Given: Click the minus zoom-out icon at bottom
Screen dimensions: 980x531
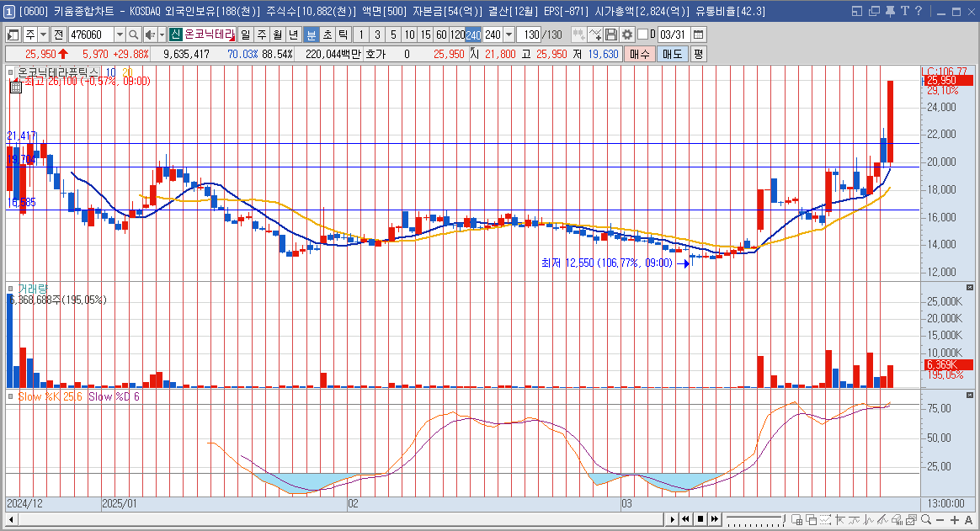Looking at the screenshot, I should coord(940,520).
